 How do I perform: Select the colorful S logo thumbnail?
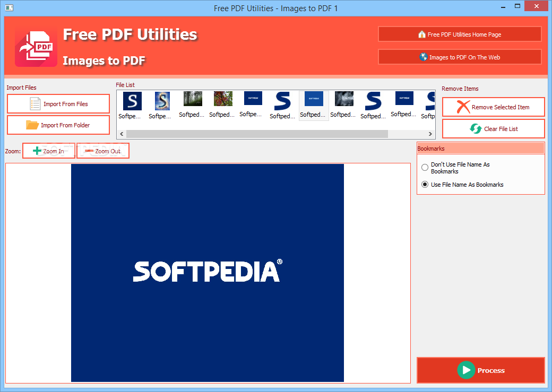click(162, 101)
